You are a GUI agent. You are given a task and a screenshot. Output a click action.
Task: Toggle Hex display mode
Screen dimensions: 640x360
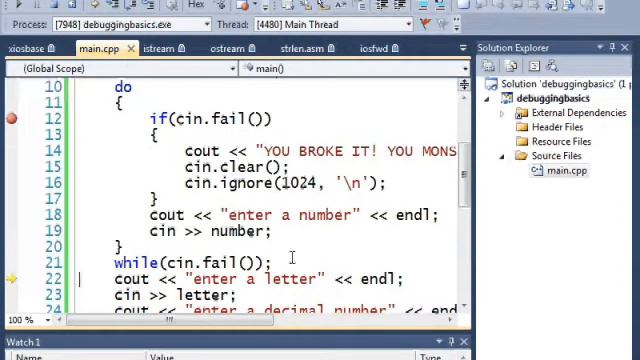click(196, 4)
